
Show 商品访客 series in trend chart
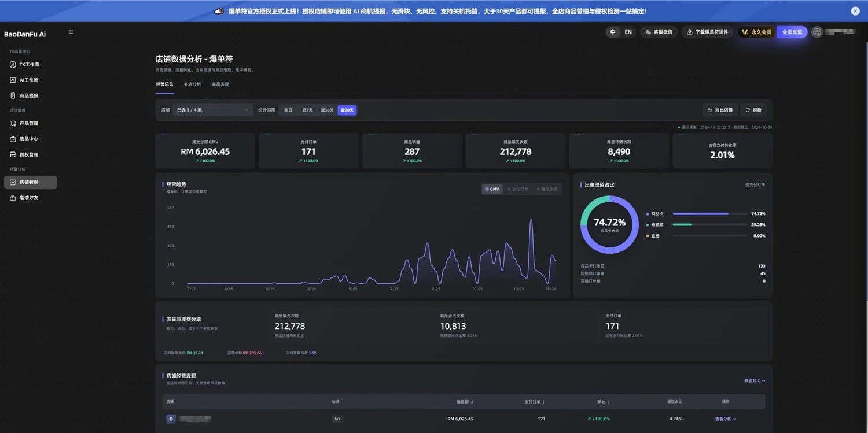click(x=547, y=189)
